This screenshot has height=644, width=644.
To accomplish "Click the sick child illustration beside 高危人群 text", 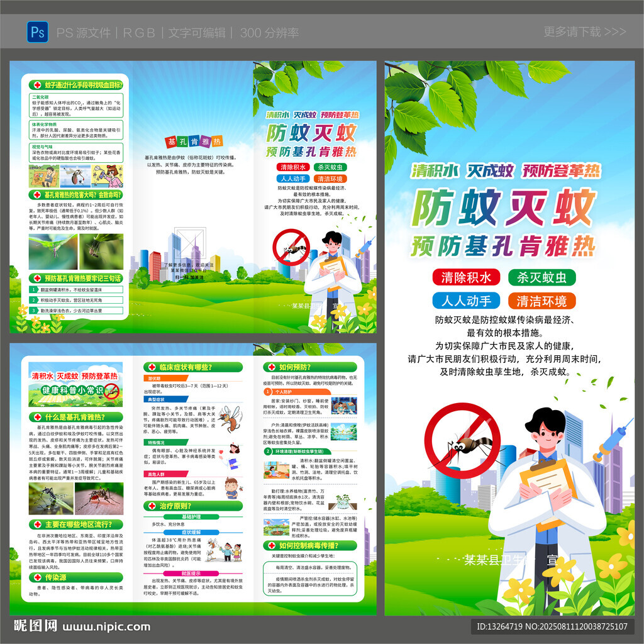I will click(233, 487).
